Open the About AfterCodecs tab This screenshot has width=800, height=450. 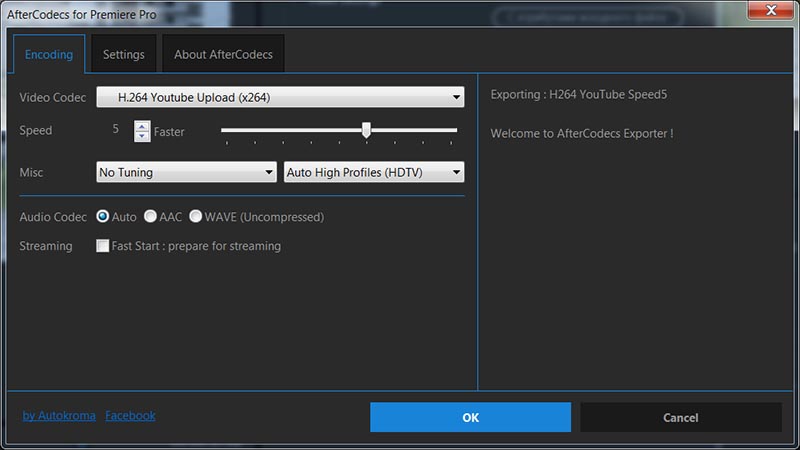[x=223, y=54]
